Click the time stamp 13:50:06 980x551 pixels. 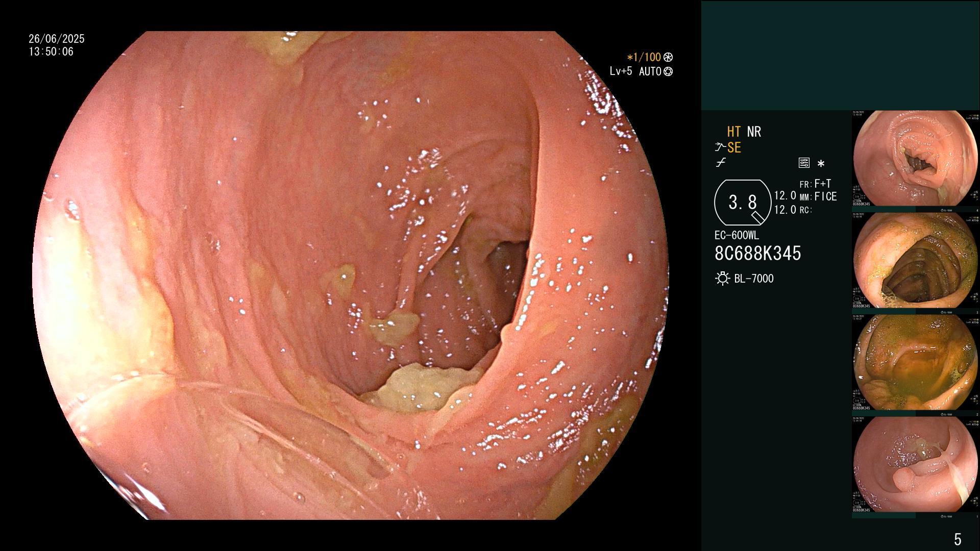[x=51, y=52]
